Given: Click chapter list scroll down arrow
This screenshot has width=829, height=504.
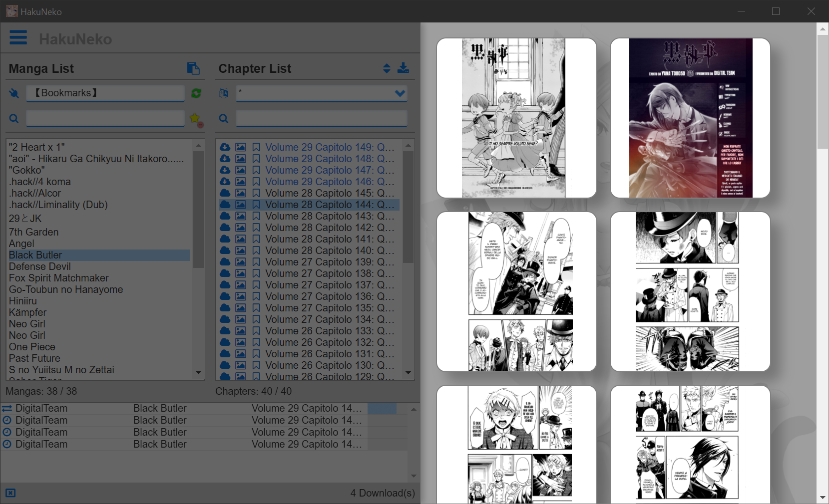Looking at the screenshot, I should pyautogui.click(x=408, y=373).
